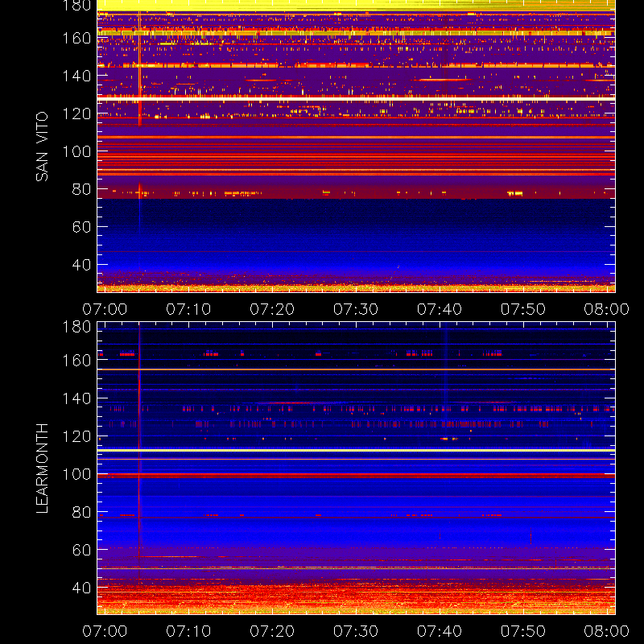Select the 100 tick label on San Vito axis

76,151
